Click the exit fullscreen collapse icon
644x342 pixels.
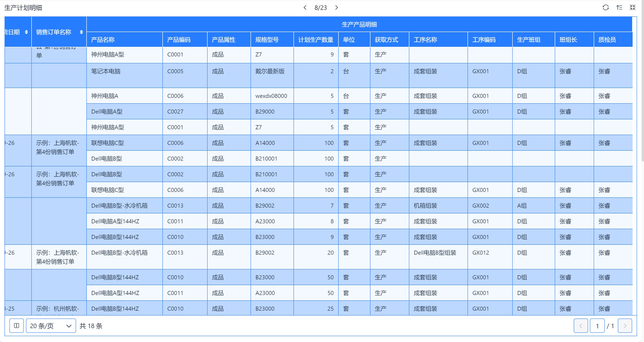tap(633, 8)
